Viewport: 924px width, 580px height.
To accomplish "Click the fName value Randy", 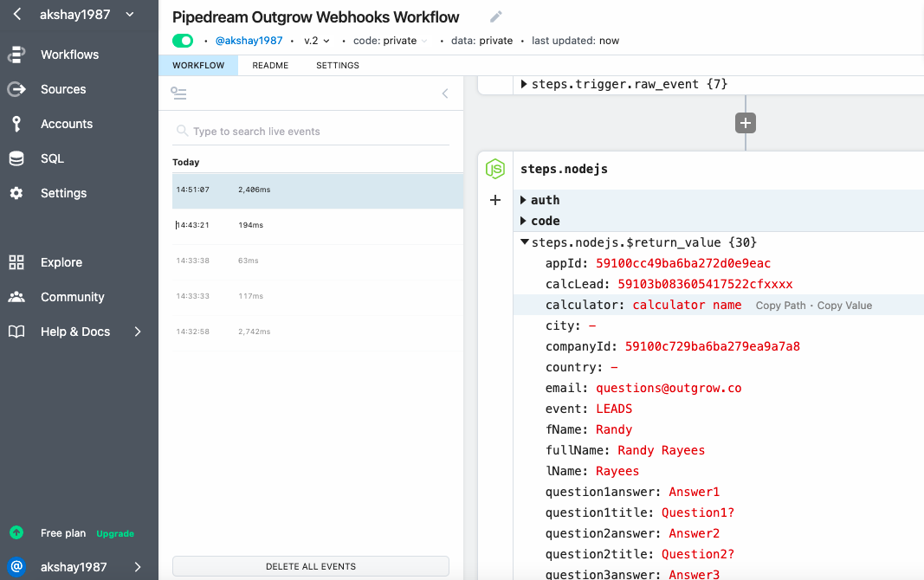I will coord(613,429).
